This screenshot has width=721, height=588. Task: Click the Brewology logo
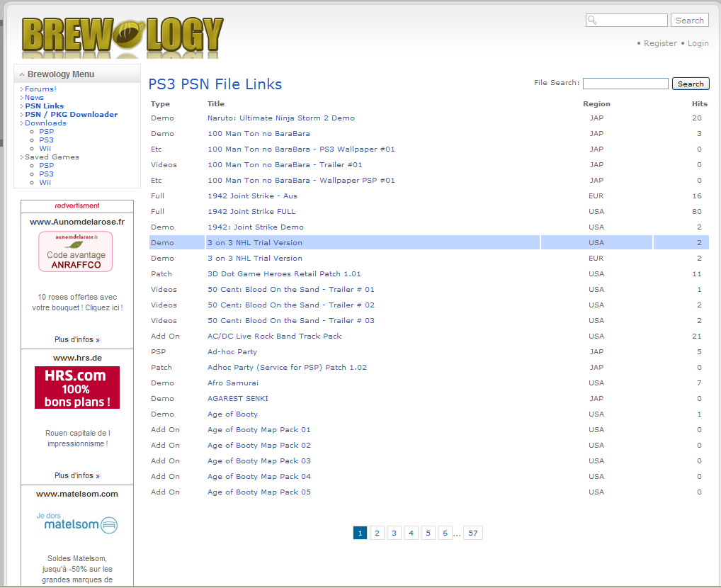(123, 36)
